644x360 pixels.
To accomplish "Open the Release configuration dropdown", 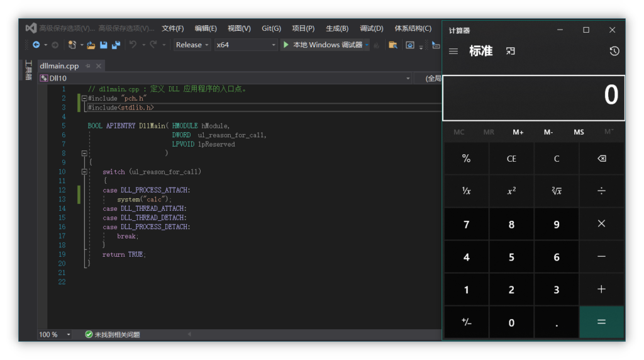I will [192, 45].
